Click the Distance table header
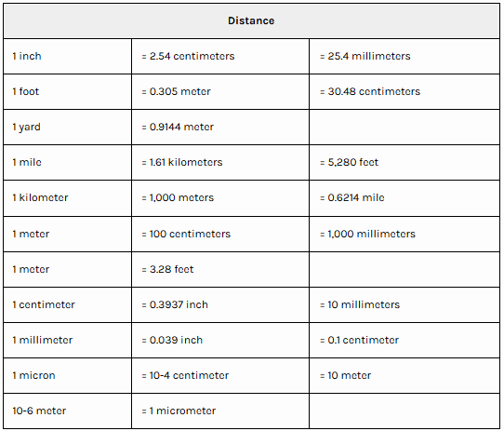The image size is (504, 431). pyautogui.click(x=251, y=20)
